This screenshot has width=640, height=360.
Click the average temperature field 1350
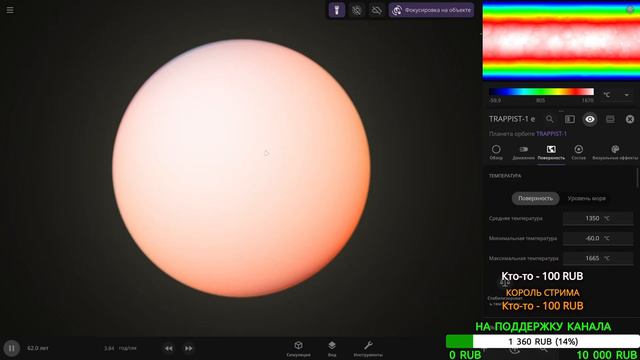point(598,218)
